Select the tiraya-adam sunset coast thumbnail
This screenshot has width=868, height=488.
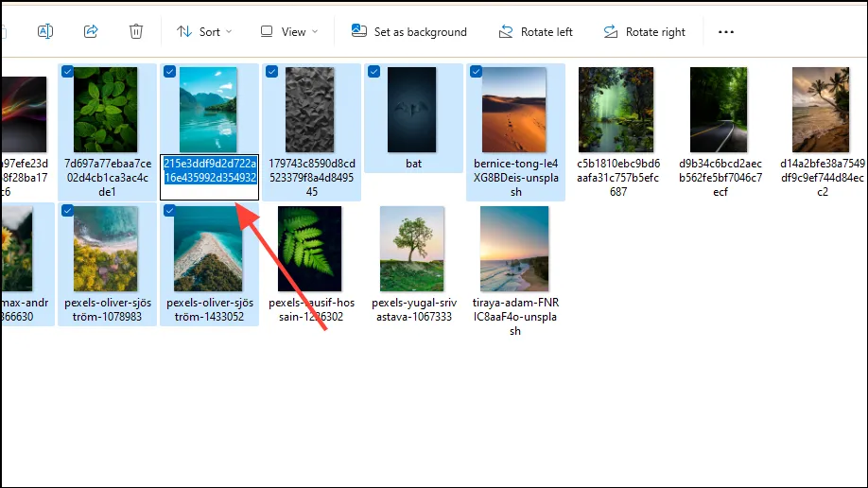(x=514, y=249)
